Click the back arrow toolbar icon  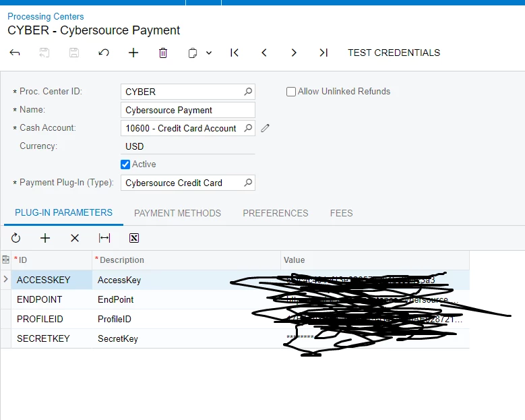click(x=15, y=53)
